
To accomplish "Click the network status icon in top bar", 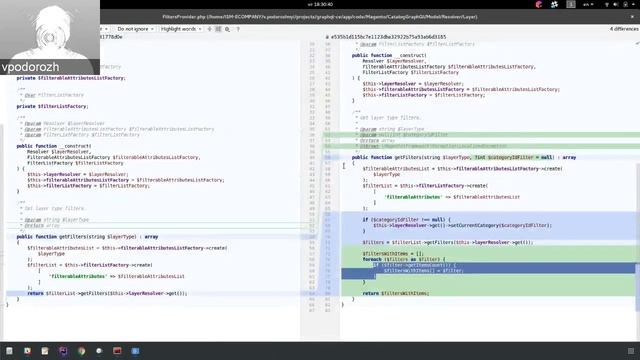I will [x=607, y=4].
